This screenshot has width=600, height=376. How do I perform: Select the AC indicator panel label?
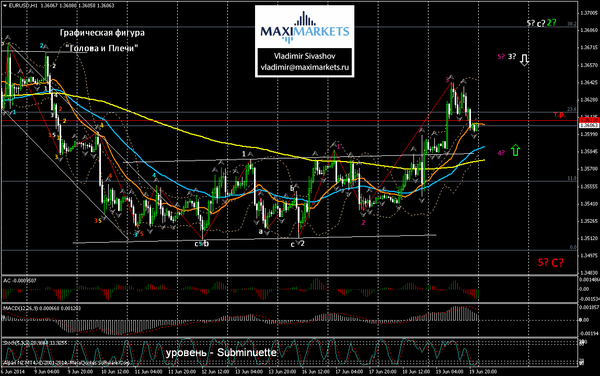(20, 281)
